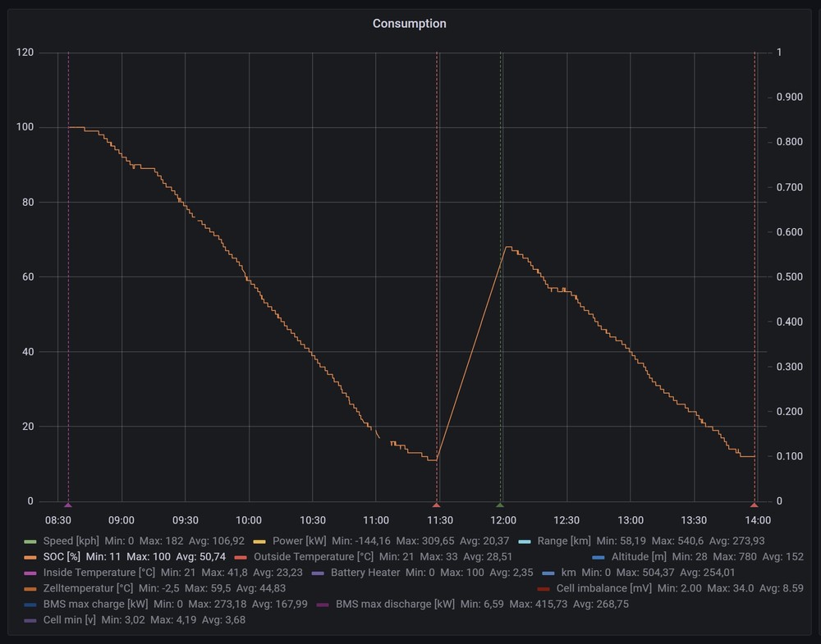Select the Cell min [v] legend label
Viewport: 821px width, 644px height.
tap(70, 620)
